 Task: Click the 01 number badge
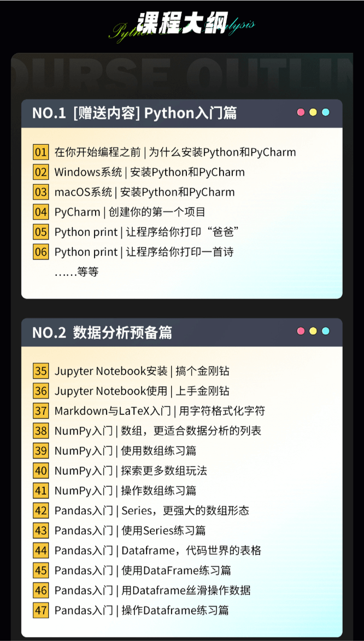point(40,152)
